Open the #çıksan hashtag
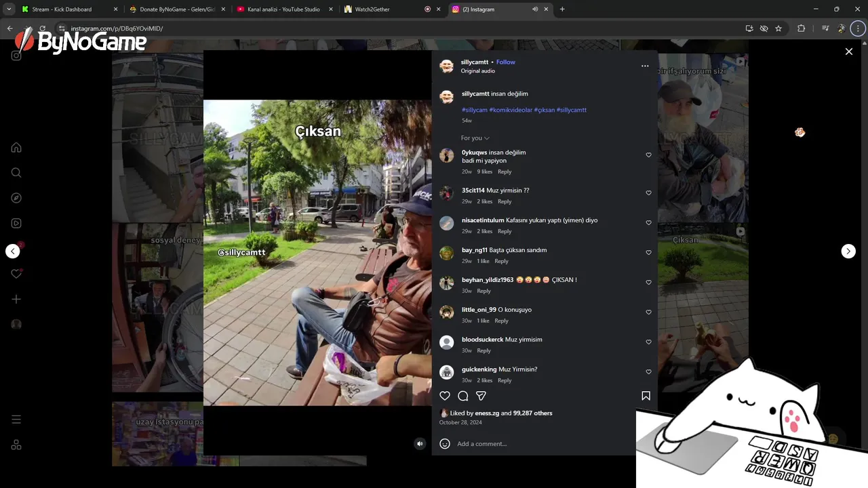 [544, 110]
